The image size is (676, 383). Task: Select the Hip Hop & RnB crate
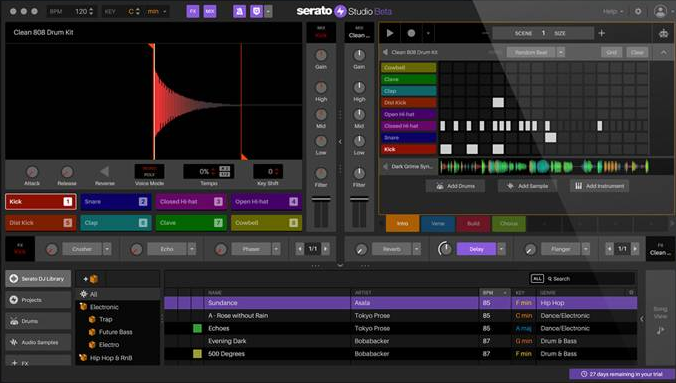[110, 358]
